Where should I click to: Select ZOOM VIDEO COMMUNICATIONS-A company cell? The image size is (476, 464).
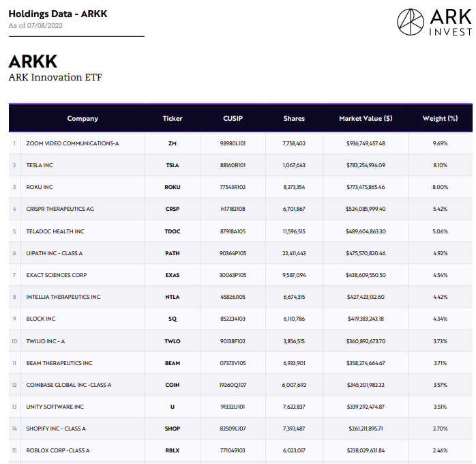coord(72,143)
